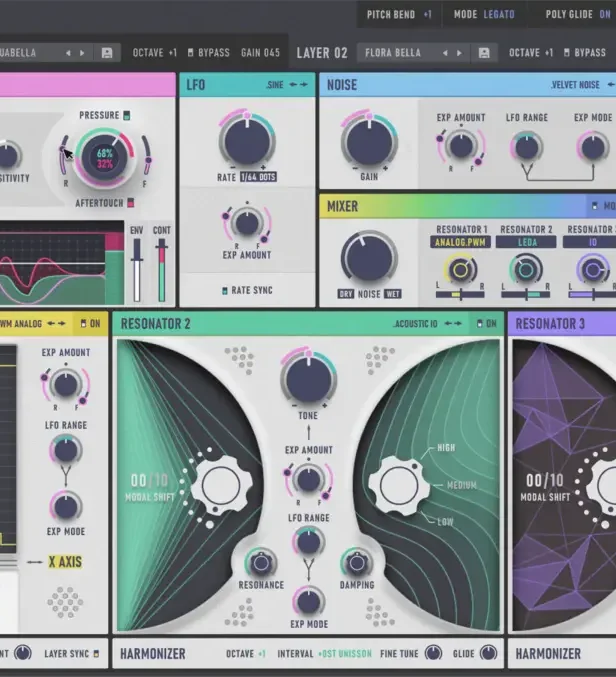Go to the next preset for Flora Bella

pos(459,53)
